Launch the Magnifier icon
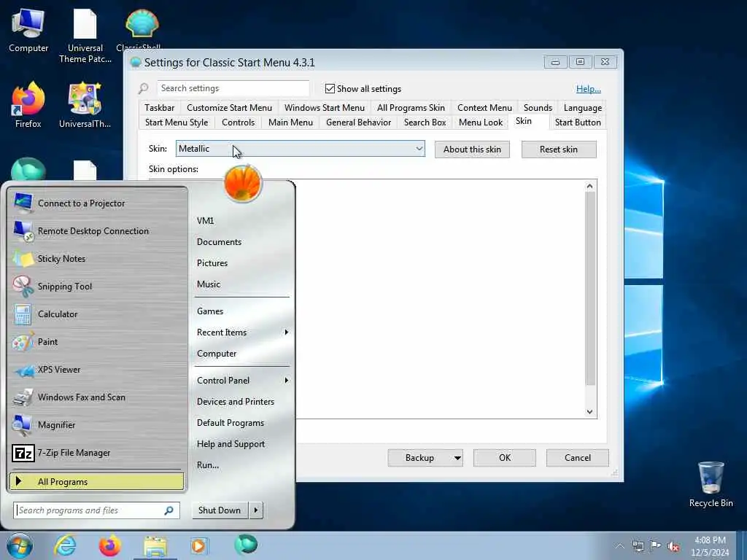747x560 pixels. (23, 425)
